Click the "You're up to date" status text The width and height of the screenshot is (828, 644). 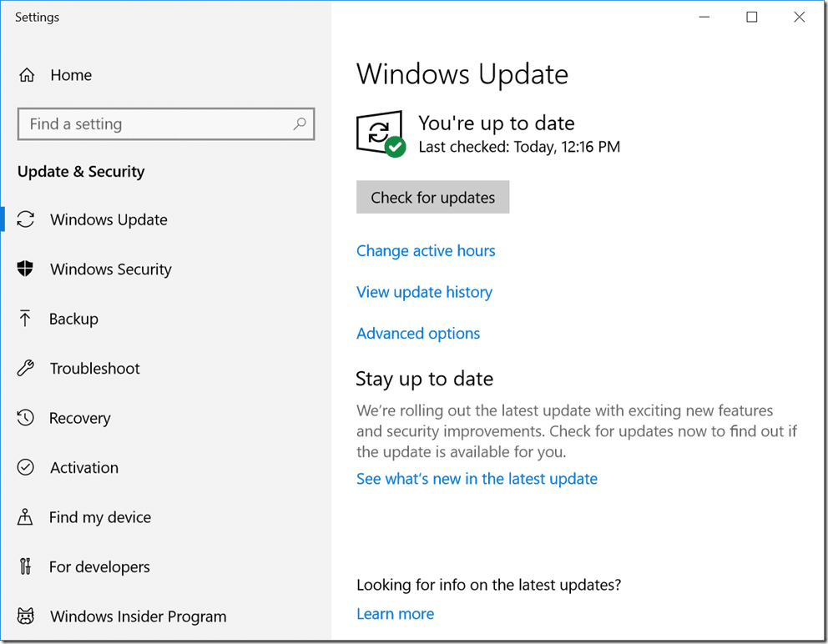pyautogui.click(x=497, y=123)
